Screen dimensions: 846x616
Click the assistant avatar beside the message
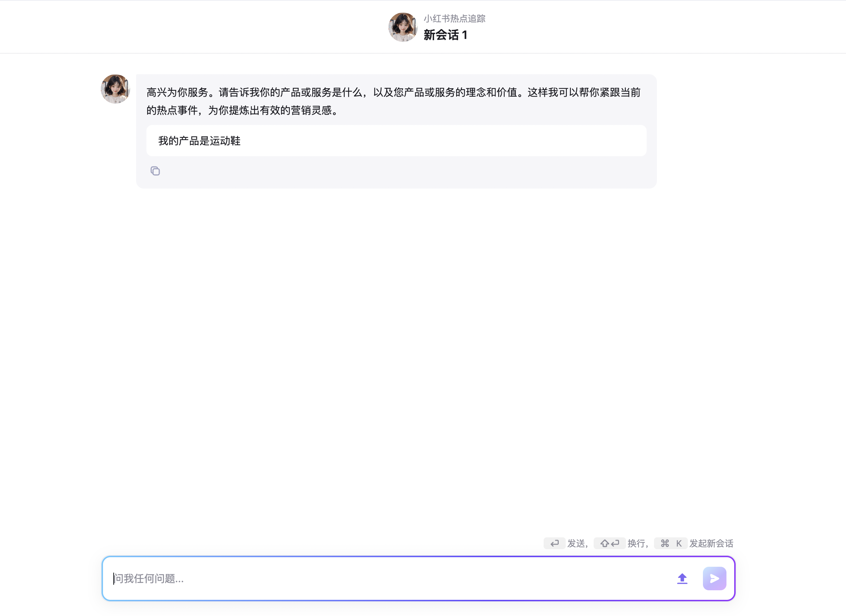(115, 89)
